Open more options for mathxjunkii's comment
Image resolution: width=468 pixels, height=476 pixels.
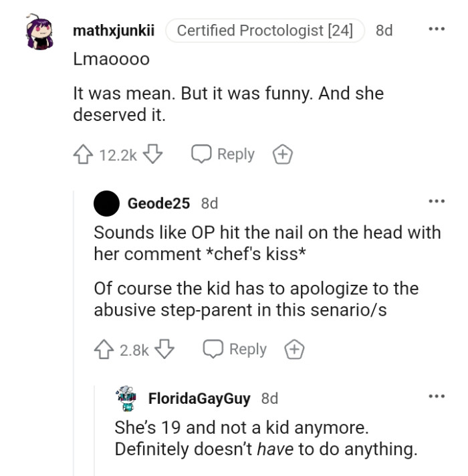[x=436, y=31]
